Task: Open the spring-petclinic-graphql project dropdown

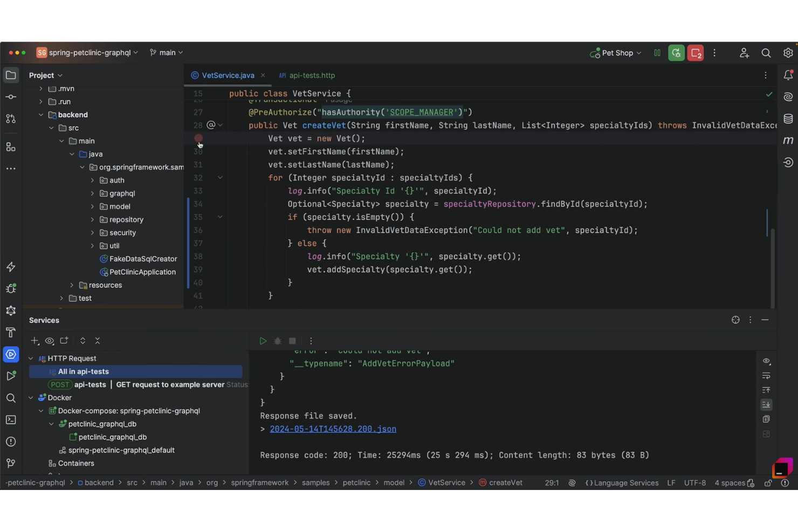Action: 87,53
